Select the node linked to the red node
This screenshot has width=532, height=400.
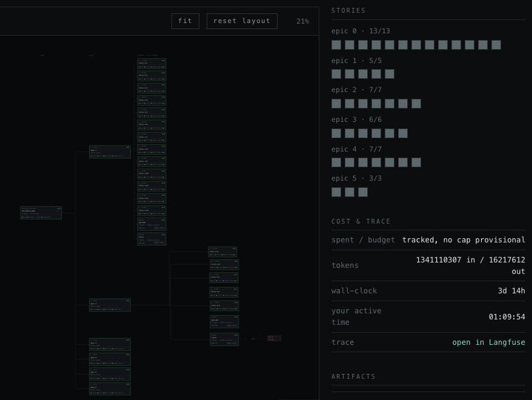point(224,339)
